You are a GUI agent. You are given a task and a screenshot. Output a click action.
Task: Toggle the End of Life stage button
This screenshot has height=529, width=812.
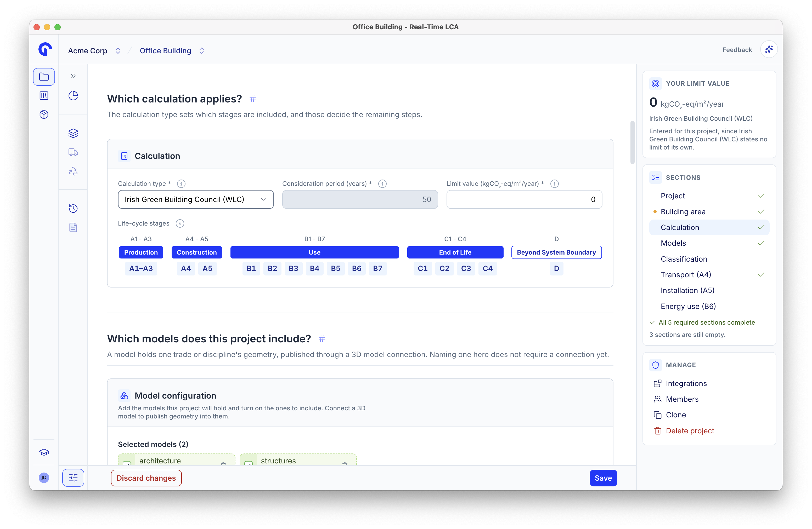click(455, 252)
